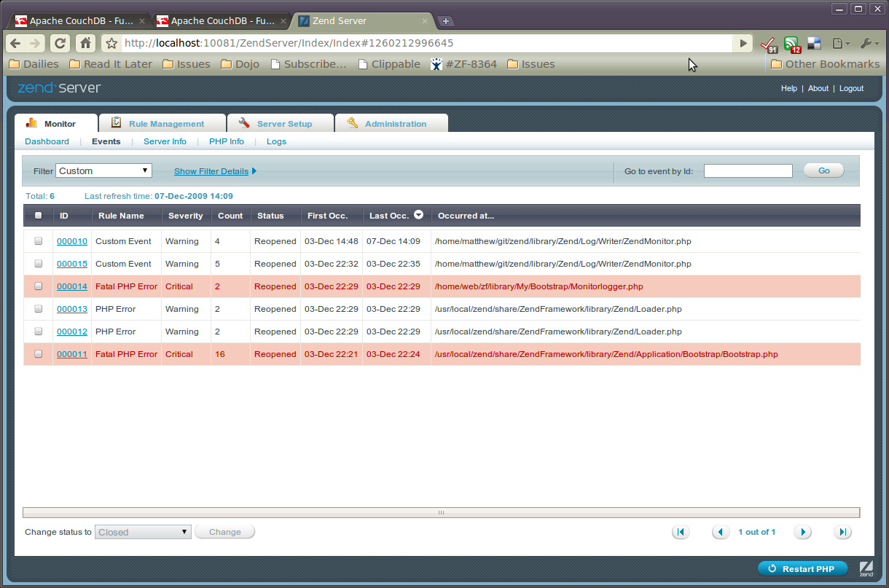889x588 pixels.
Task: Sort by Last Occ. arrow icon
Action: point(419,215)
